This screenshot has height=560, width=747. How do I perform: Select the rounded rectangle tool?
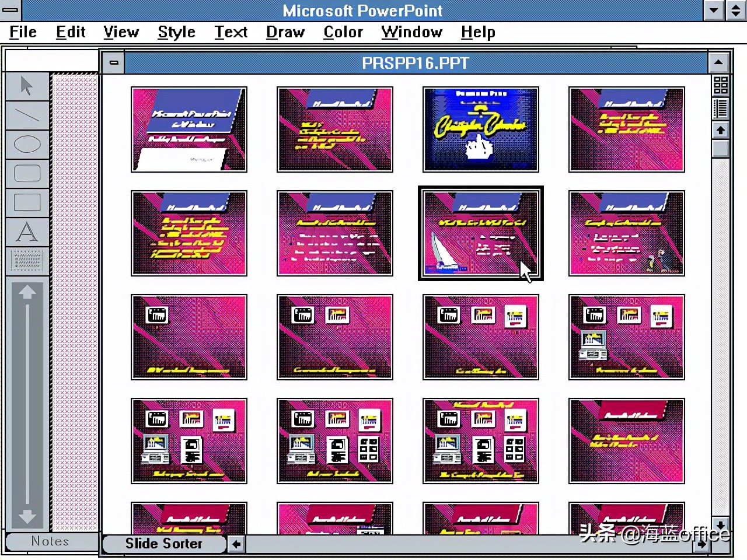(27, 173)
